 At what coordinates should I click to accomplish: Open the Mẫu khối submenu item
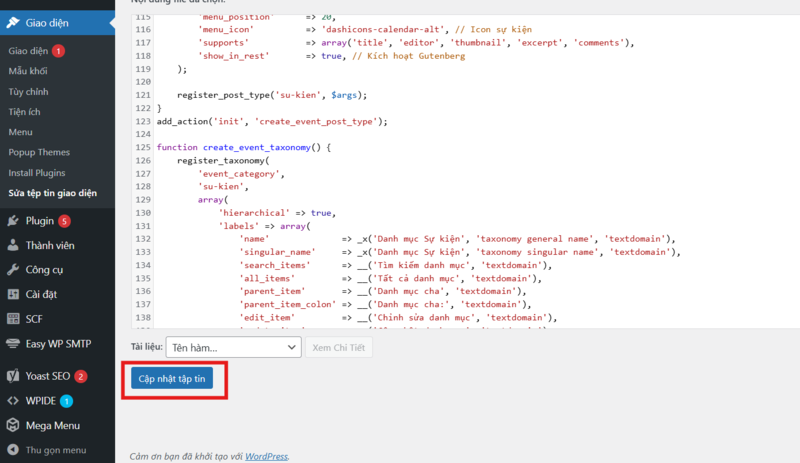click(x=28, y=71)
